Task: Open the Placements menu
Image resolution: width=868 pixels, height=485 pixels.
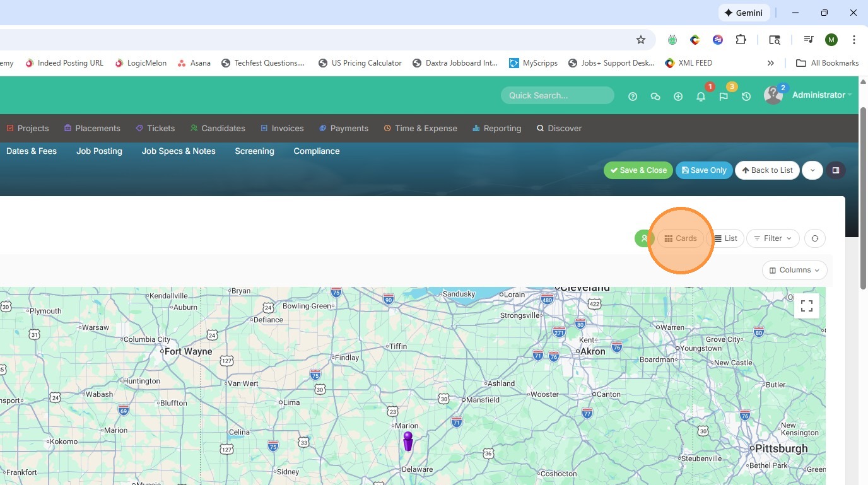Action: coord(92,128)
